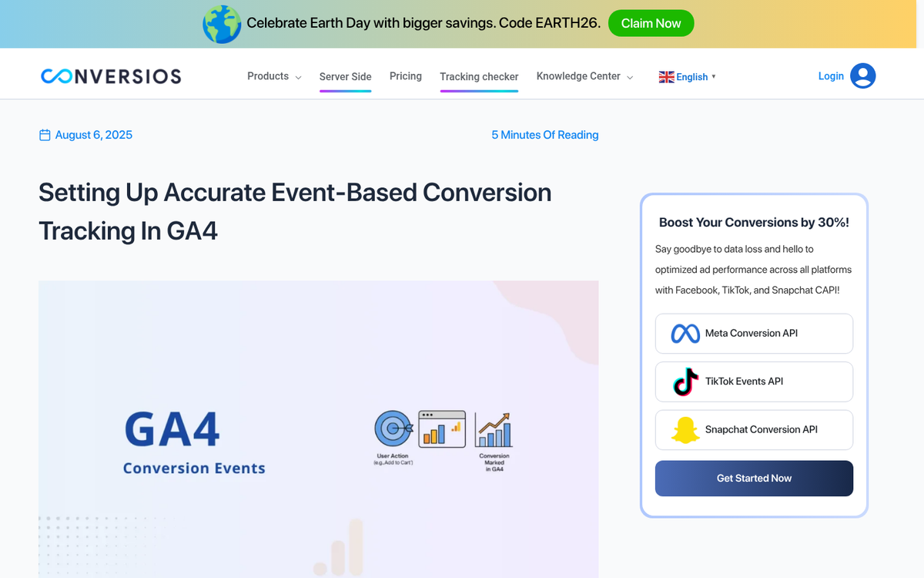924x578 pixels.
Task: Click the Meta logo icon
Action: pyautogui.click(x=685, y=334)
